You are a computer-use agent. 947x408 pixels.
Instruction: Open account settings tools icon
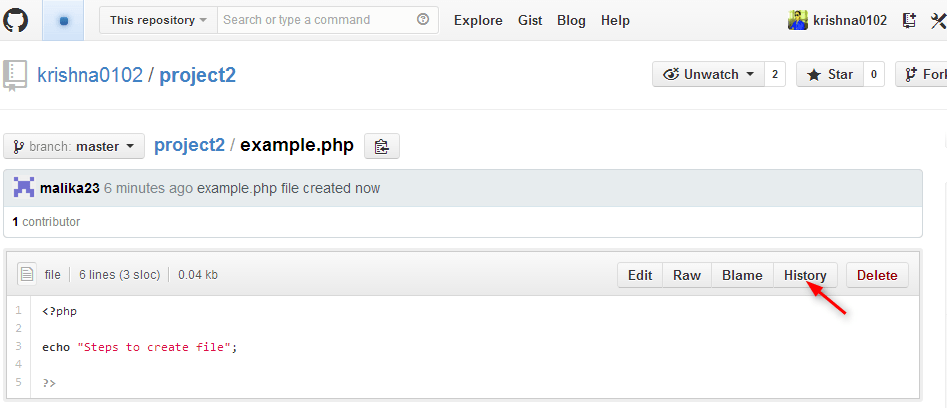939,21
